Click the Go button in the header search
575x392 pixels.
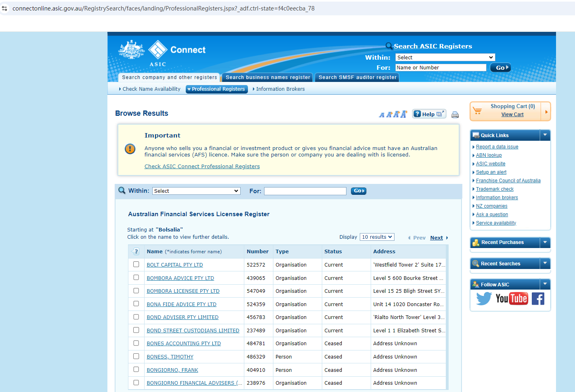(x=500, y=68)
